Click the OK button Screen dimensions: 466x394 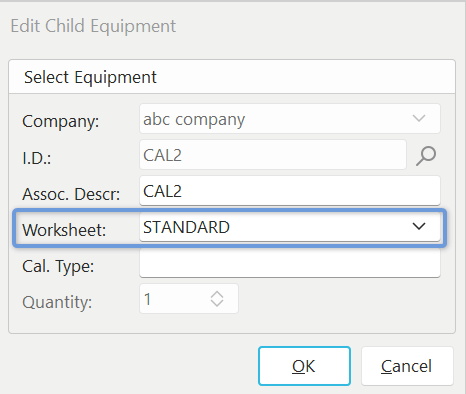pos(304,366)
